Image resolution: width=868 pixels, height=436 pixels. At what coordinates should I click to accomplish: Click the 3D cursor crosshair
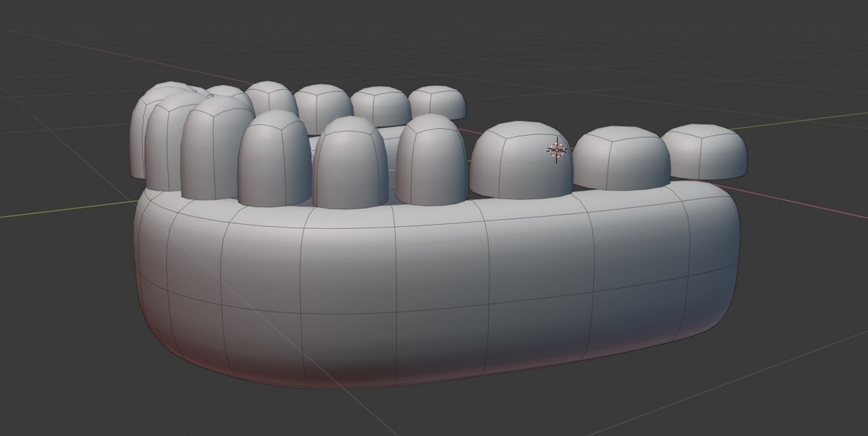point(557,150)
